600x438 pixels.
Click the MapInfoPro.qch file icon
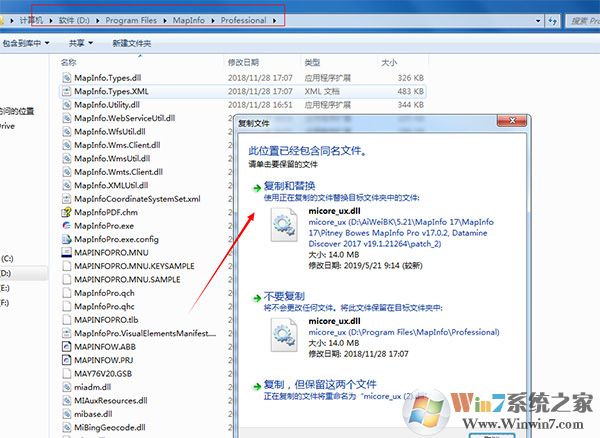coord(67,293)
